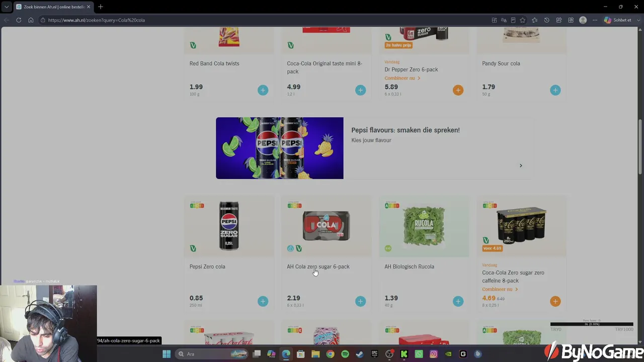Share this page via the toolbar share icon
Viewport: 644px width, 362px height.
559,20
